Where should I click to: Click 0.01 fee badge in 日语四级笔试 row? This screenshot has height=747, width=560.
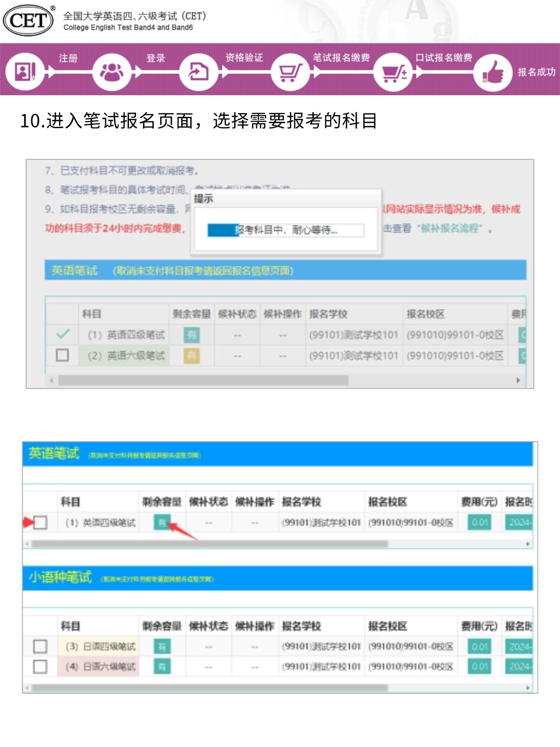point(479,647)
